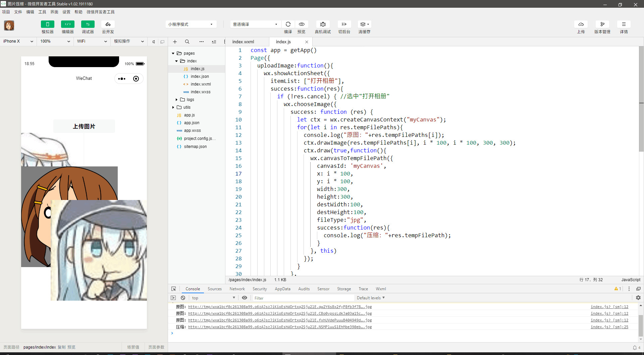The image size is (644, 355).
Task: Open the cloud development tool
Action: coord(108,24)
